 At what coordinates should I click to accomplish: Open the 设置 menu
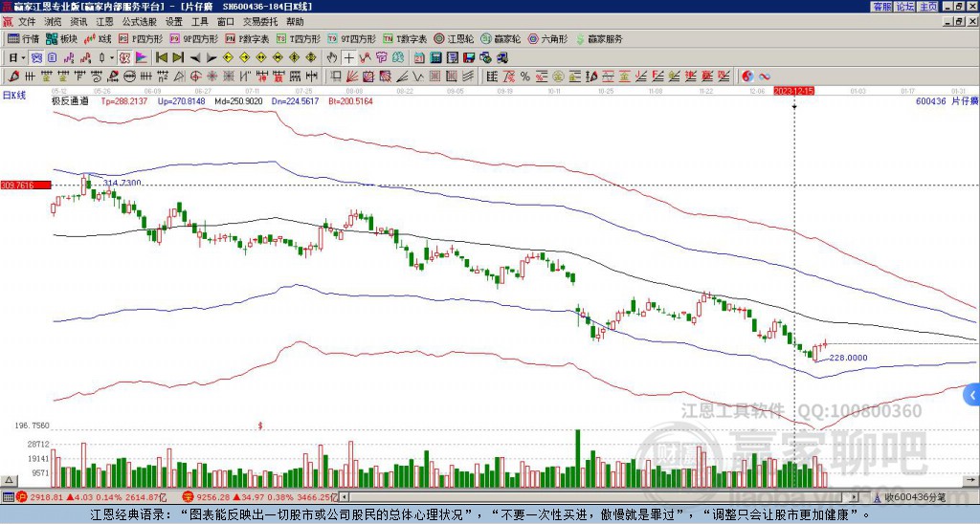click(x=174, y=22)
